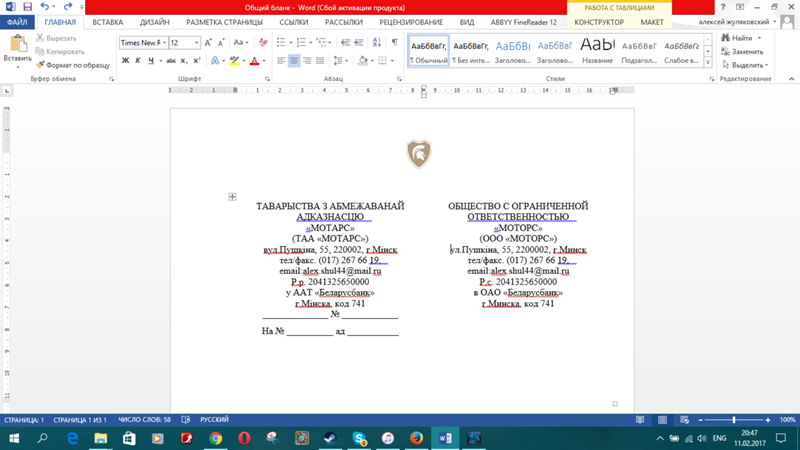Adjust the zoom slider
The image size is (800, 450).
[734, 420]
